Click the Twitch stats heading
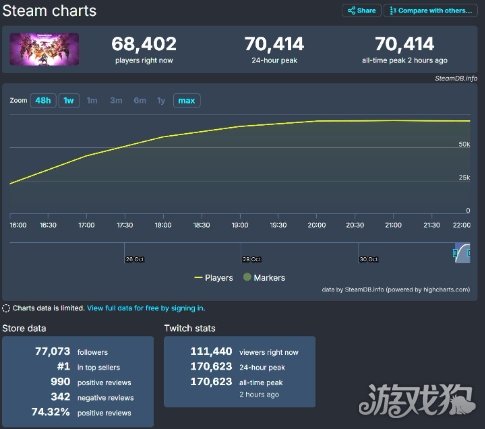 190,328
